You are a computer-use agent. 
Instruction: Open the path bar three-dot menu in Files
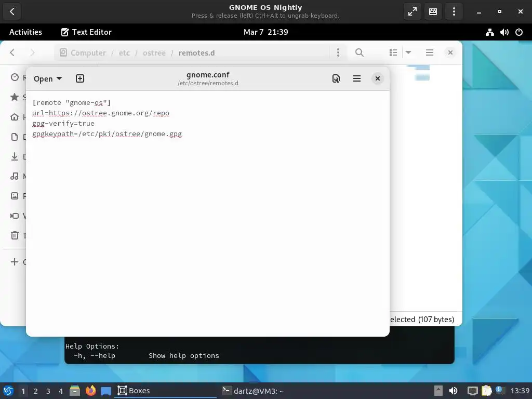[x=338, y=52]
